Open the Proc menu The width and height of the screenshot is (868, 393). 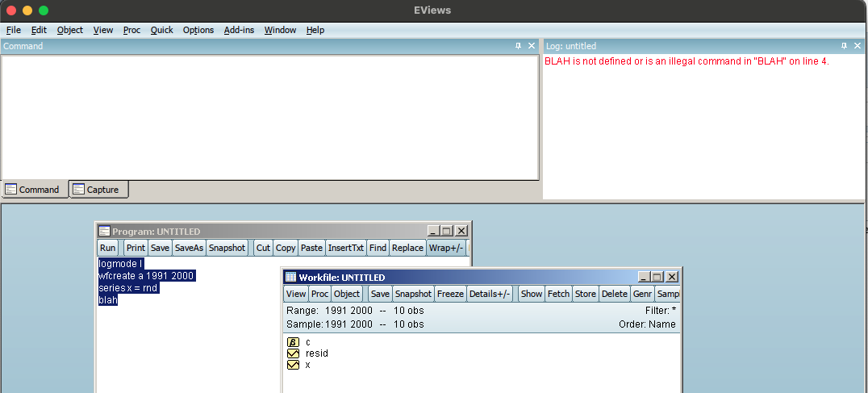(131, 30)
